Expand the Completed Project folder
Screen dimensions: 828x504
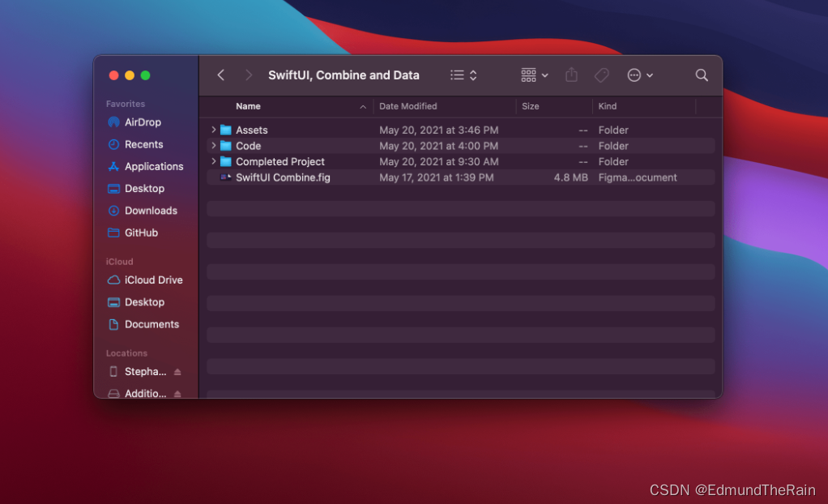click(213, 161)
